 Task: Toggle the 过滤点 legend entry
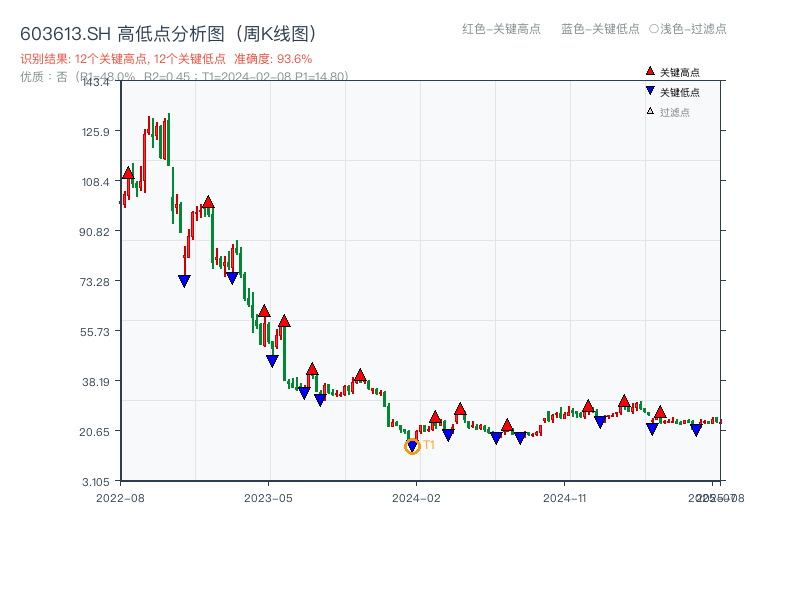(668, 112)
